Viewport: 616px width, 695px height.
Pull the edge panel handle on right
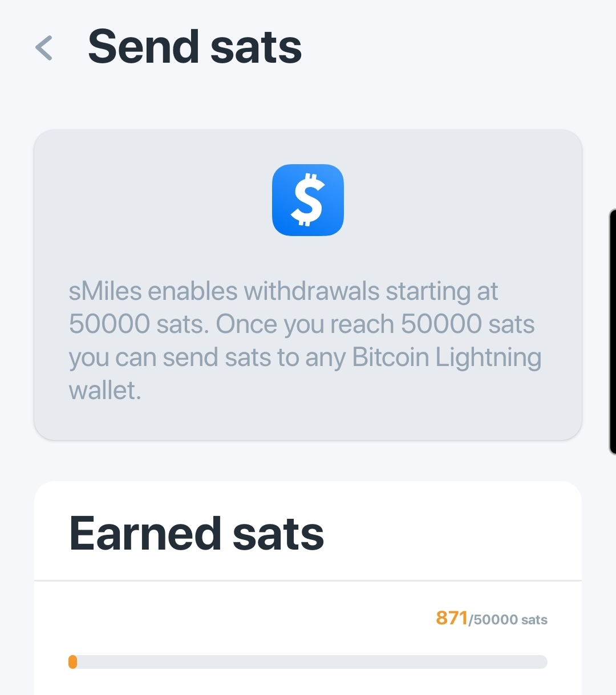(x=613, y=332)
